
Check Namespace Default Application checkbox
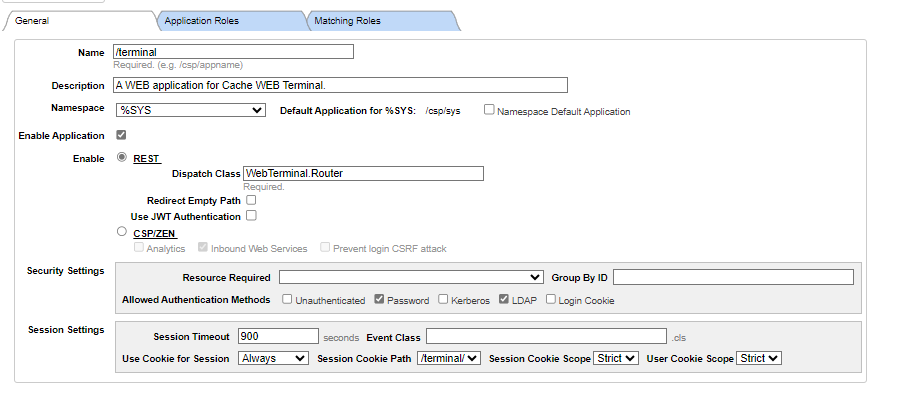coord(488,109)
